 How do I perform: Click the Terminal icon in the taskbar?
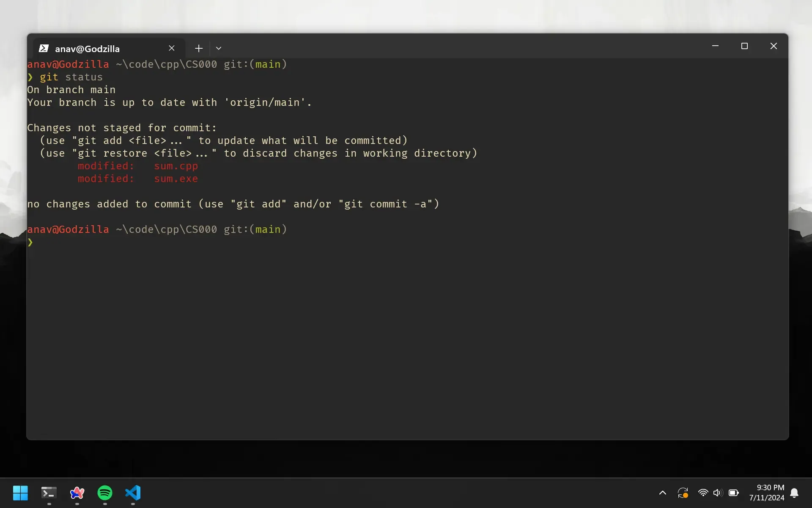[49, 493]
